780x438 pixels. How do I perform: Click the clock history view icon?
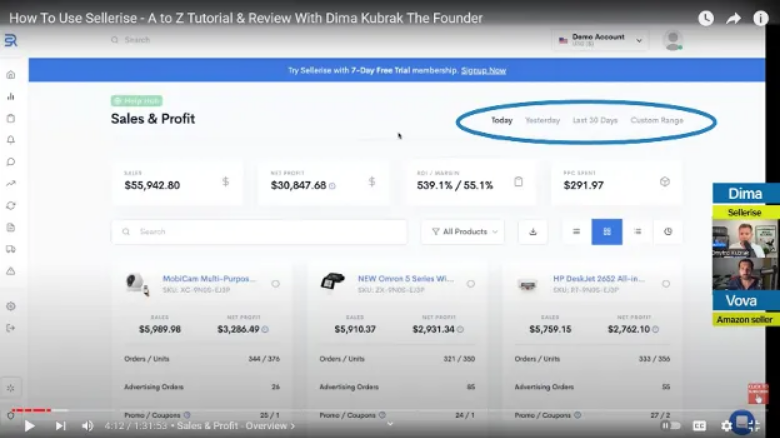click(668, 231)
